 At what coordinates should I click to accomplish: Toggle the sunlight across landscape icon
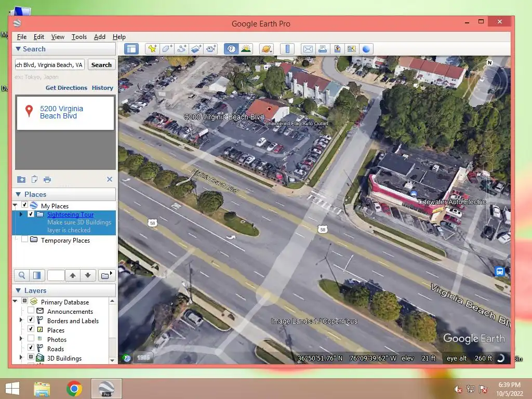(246, 49)
